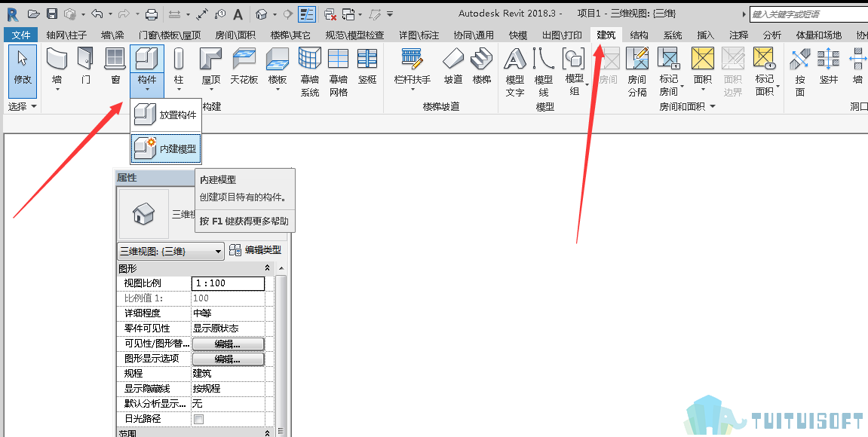Click 编辑 button for 可见性/图形替换
Image resolution: width=868 pixels, height=437 pixels.
(x=228, y=344)
